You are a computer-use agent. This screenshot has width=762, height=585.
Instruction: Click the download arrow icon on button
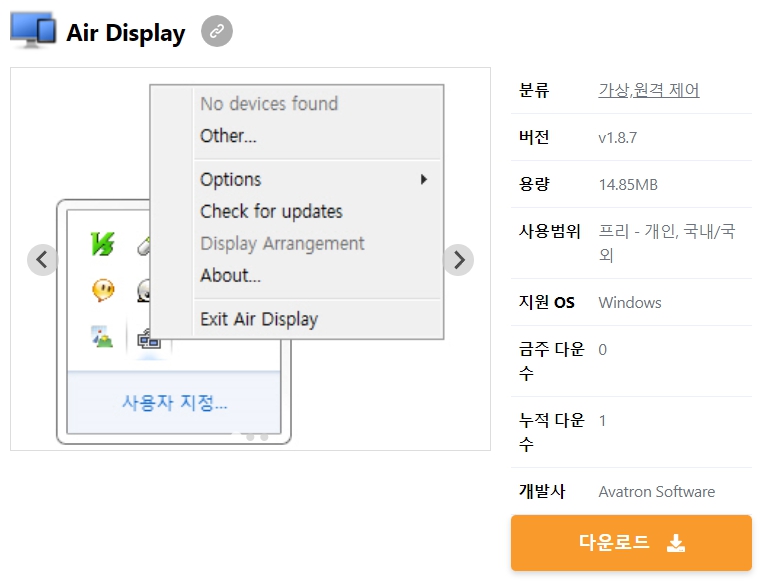point(676,543)
